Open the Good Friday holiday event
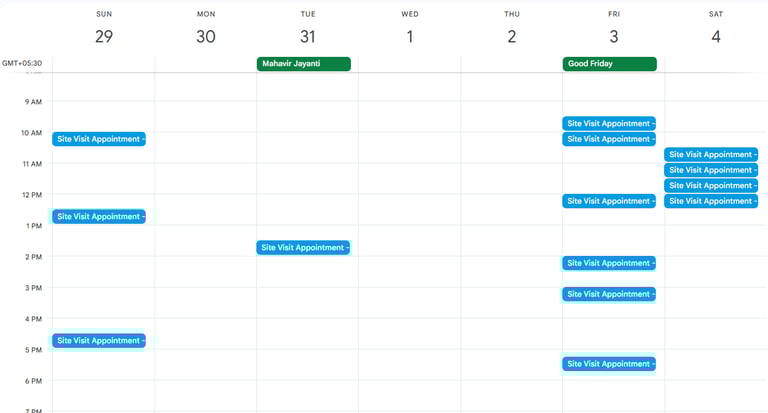The width and height of the screenshot is (768, 413). tap(608, 64)
